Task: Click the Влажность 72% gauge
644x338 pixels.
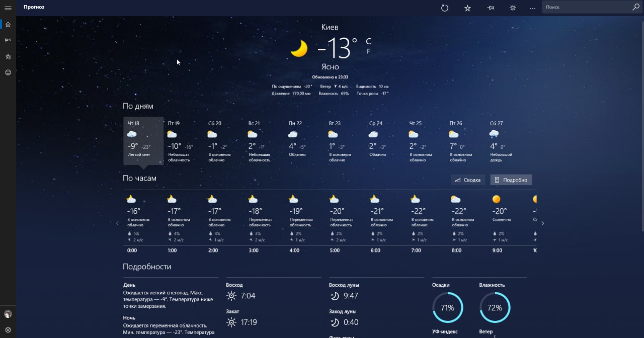Action: tap(495, 307)
